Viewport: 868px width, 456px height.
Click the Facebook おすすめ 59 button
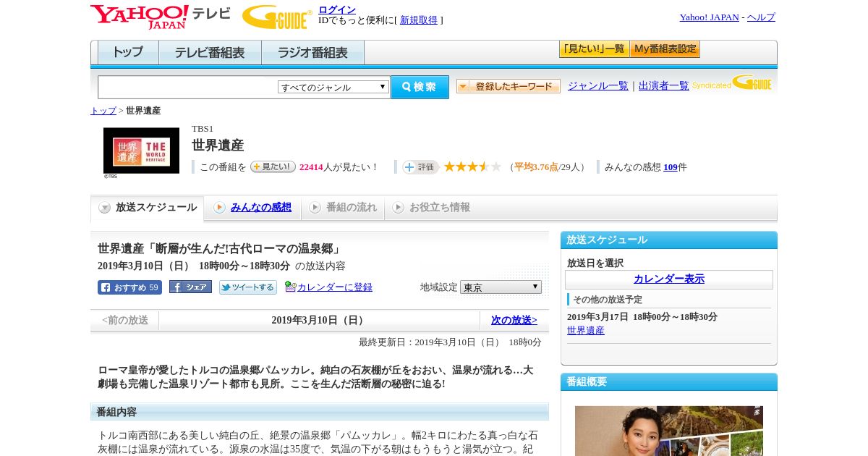coord(129,287)
